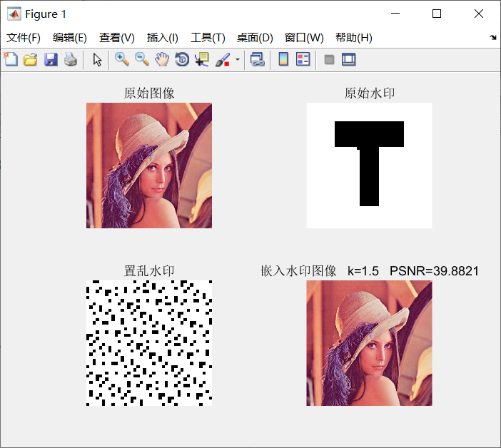Dock the figure using the corner arrow
501x448 pixels.
(x=493, y=37)
